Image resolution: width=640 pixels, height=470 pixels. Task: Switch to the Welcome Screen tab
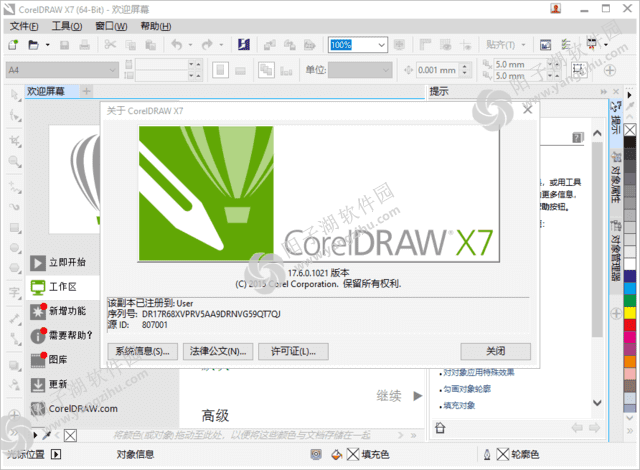pyautogui.click(x=51, y=91)
